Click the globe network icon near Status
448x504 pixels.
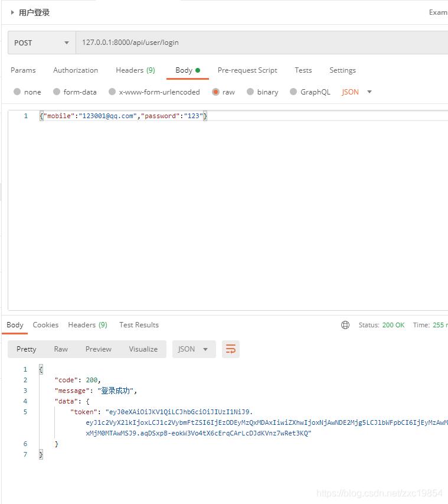click(345, 325)
